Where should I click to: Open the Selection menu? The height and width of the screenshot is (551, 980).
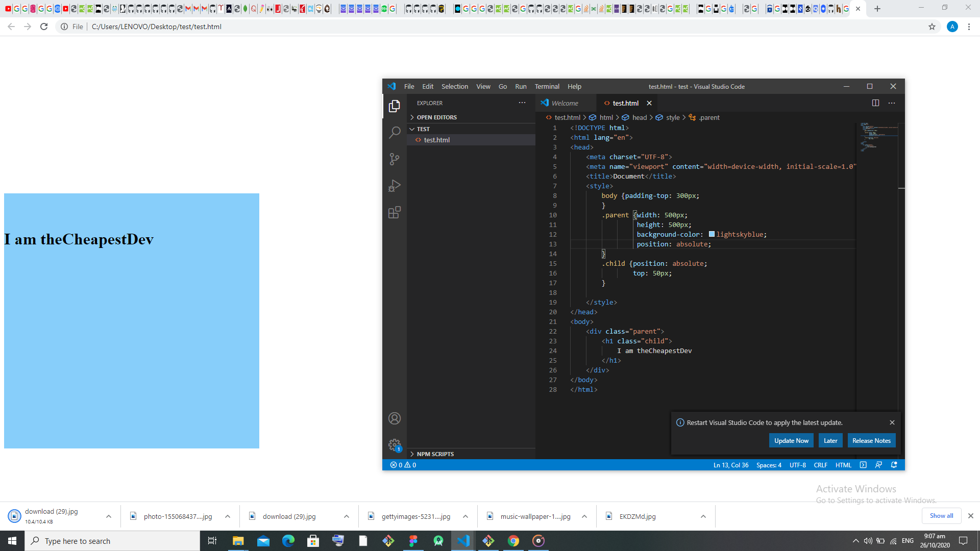454,87
